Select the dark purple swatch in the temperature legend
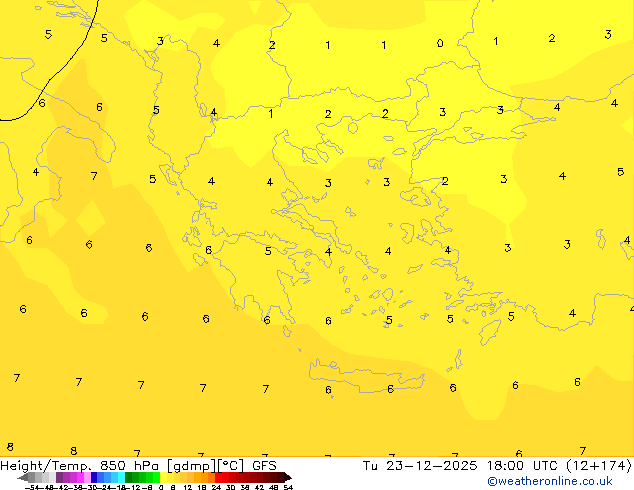The width and height of the screenshot is (634, 490). tap(59, 477)
